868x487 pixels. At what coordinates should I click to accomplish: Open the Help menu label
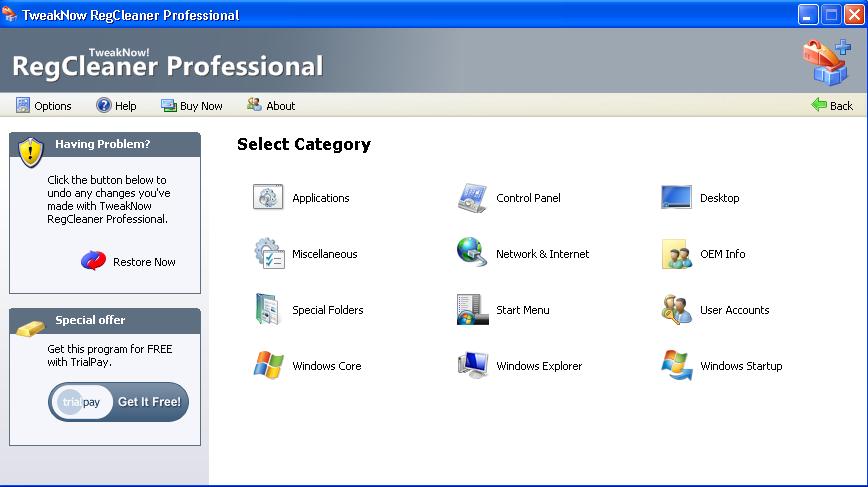pos(126,106)
